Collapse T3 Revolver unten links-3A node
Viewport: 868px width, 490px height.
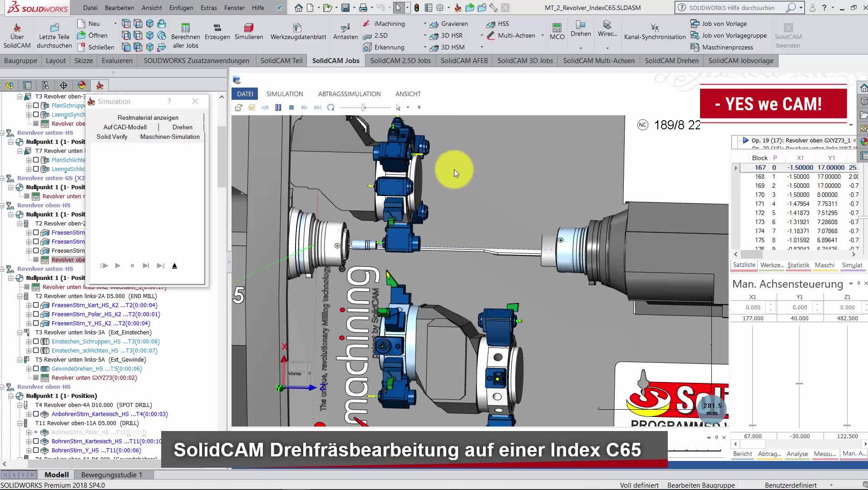(x=20, y=333)
